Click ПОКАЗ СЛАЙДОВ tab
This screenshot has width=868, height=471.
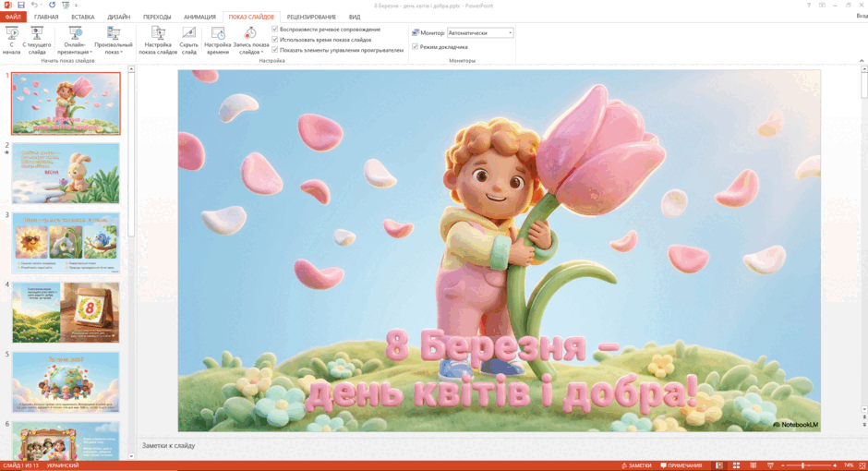tap(251, 18)
